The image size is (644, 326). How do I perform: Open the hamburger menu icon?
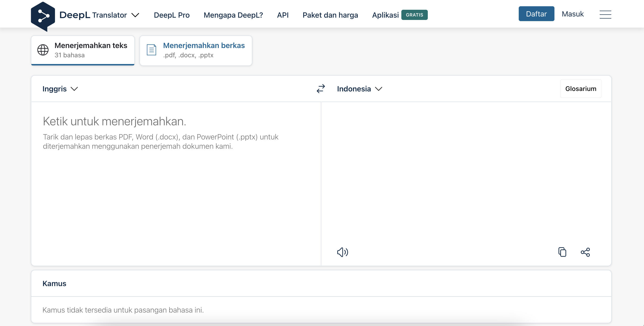(x=605, y=14)
